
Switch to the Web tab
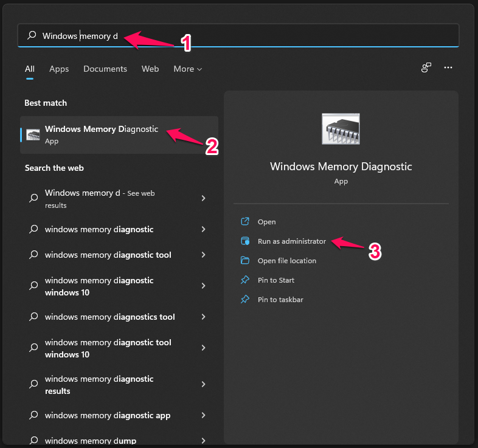point(150,69)
